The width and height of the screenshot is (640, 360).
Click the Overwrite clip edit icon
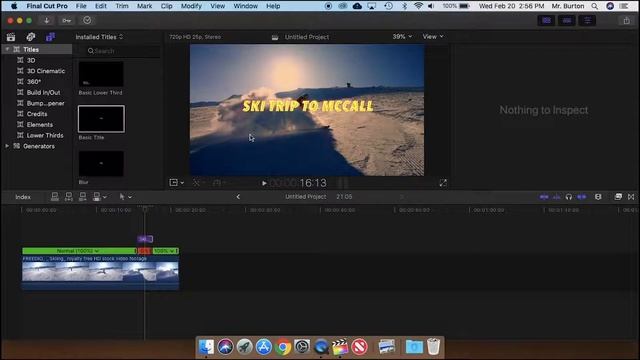point(97,197)
